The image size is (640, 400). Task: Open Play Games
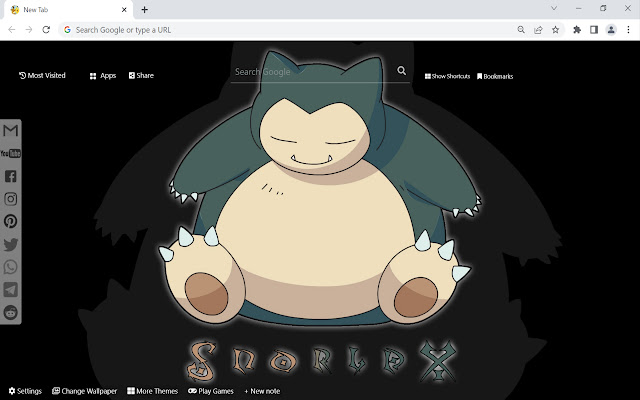point(211,391)
